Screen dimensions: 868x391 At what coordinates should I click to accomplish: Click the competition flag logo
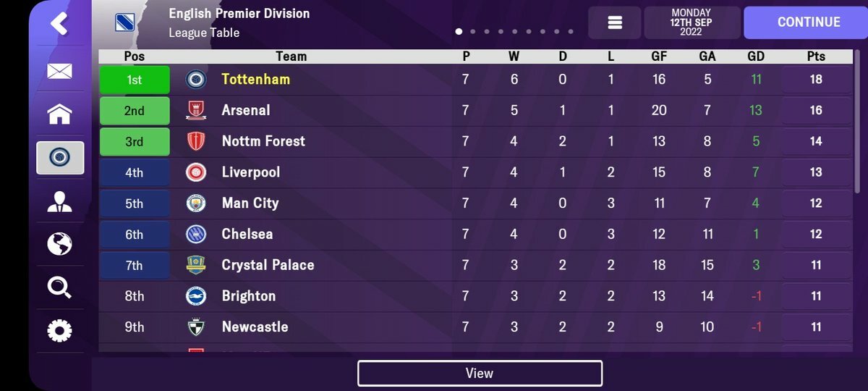pos(125,22)
